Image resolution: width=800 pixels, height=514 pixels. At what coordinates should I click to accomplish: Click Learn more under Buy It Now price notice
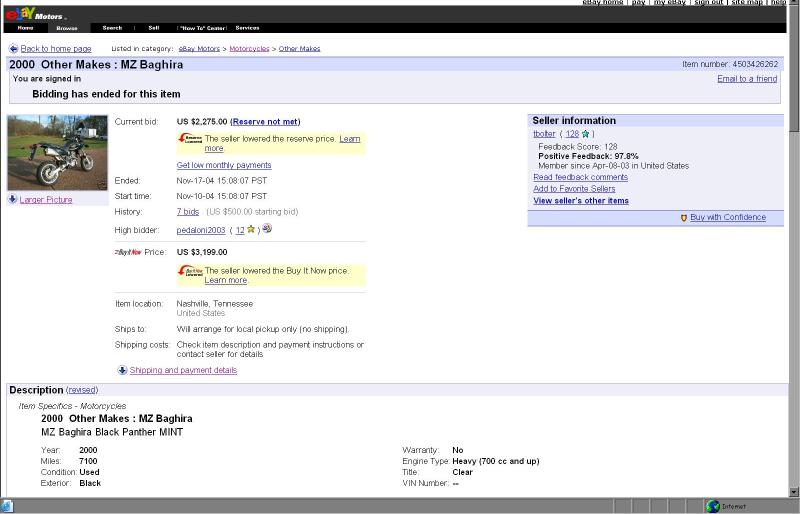pos(226,280)
